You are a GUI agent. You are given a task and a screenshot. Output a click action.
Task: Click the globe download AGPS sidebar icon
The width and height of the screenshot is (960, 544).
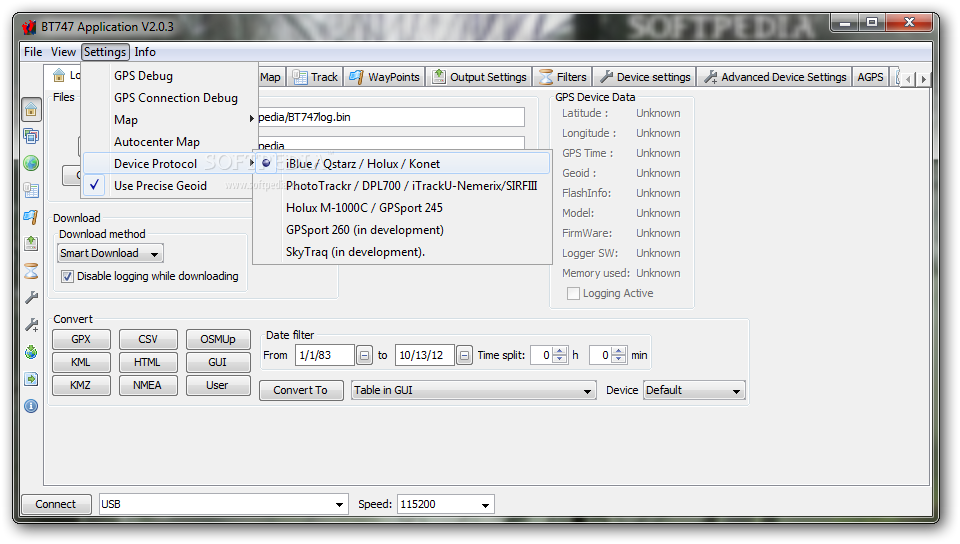point(31,352)
